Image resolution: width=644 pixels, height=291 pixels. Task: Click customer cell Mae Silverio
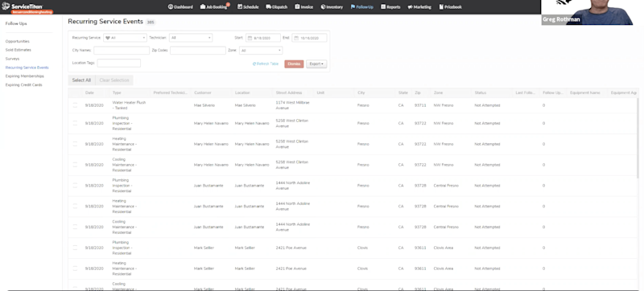point(204,105)
